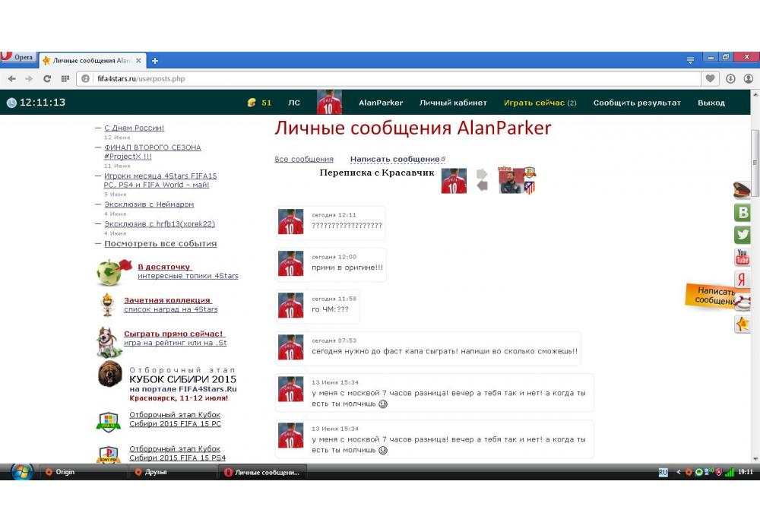Viewport: 760px width, 532px height.
Task: Open the Twitter sidebar icon
Action: 742,235
